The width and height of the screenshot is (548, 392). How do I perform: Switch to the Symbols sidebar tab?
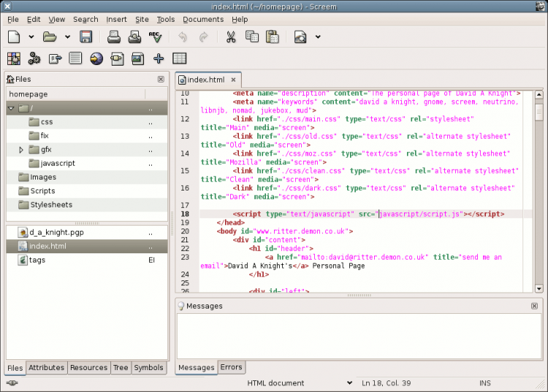(x=148, y=368)
